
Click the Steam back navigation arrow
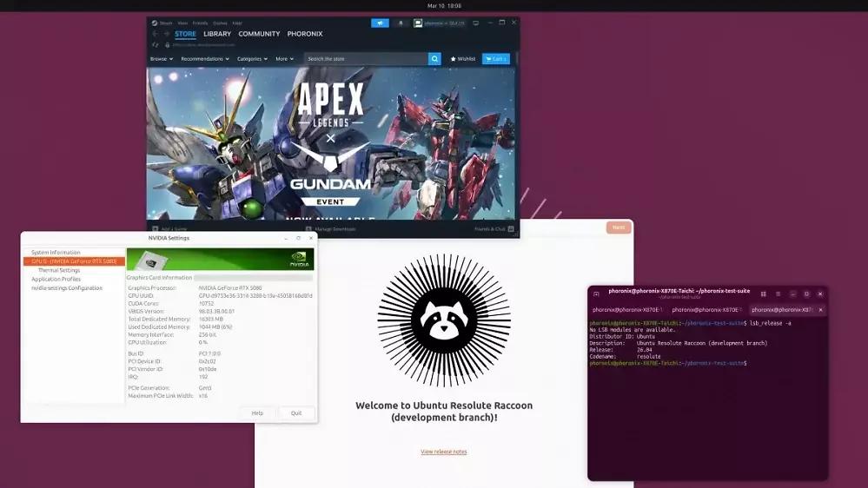click(x=155, y=34)
